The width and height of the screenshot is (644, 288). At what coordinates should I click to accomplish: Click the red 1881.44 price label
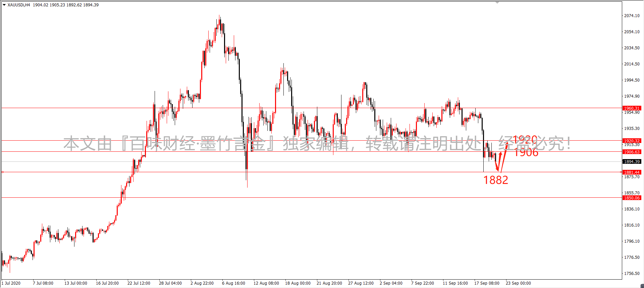632,172
